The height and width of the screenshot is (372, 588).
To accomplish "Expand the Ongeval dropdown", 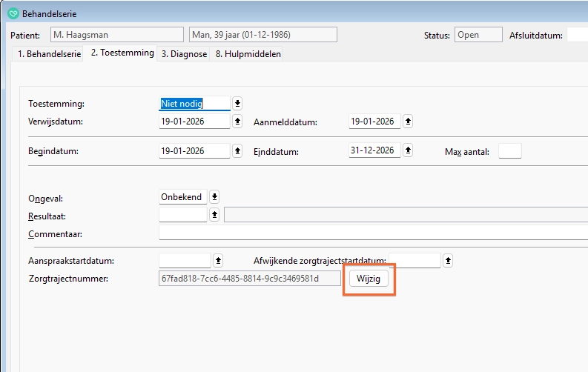I will click(x=214, y=197).
